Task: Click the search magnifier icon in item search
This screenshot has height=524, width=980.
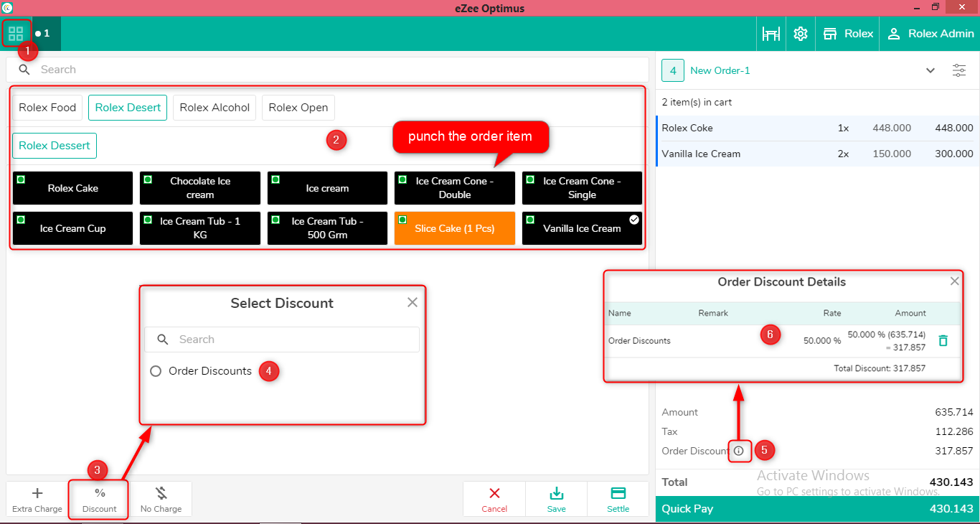Action: point(24,70)
